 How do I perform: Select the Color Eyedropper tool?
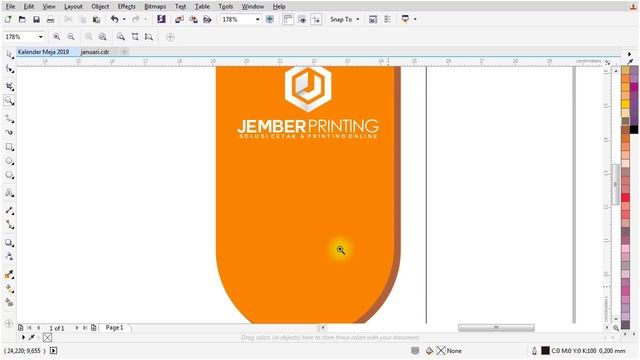point(9,274)
